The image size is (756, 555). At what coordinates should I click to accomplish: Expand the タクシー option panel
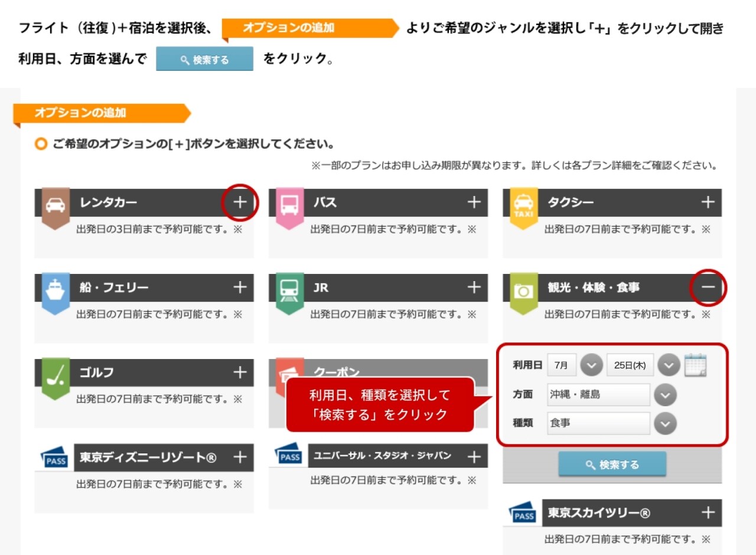(708, 203)
